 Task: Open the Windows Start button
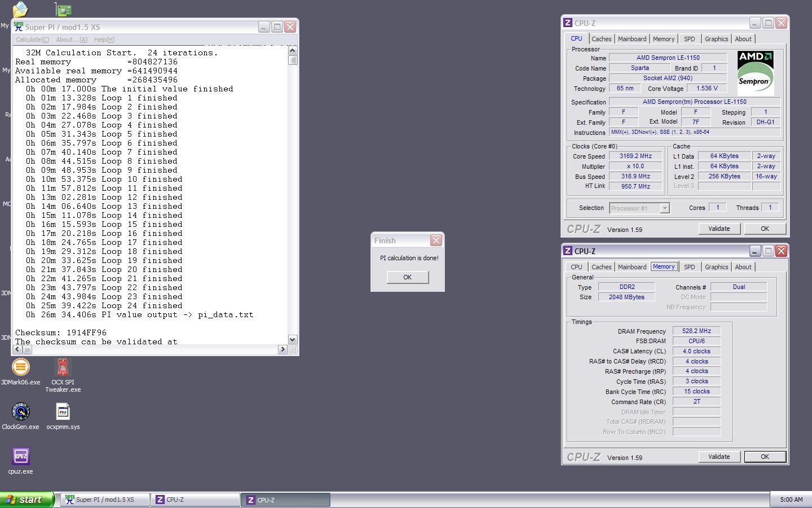27,500
